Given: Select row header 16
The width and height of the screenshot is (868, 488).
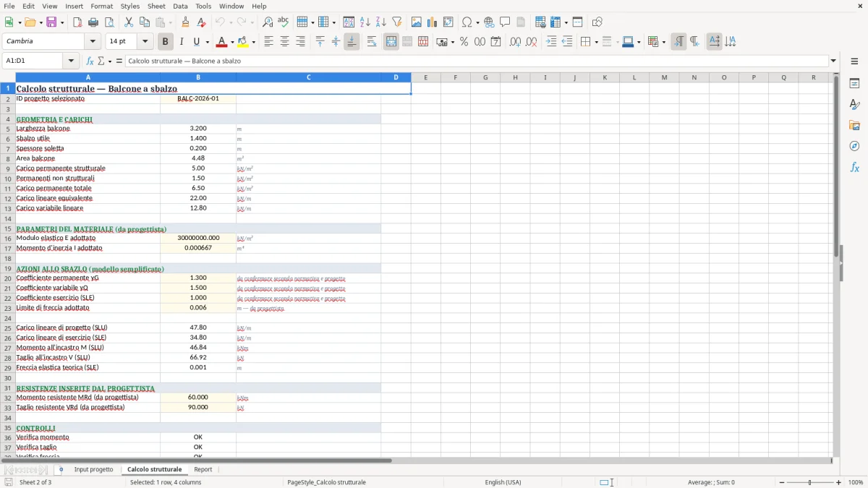Looking at the screenshot, I should (x=8, y=238).
